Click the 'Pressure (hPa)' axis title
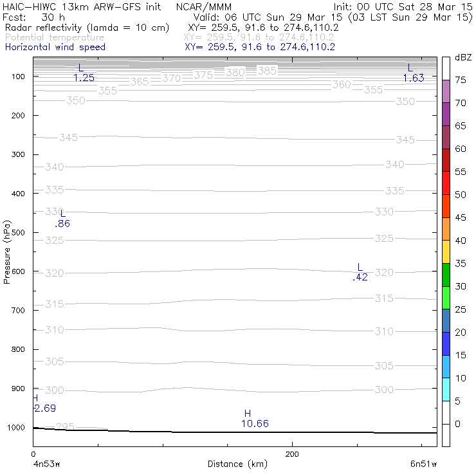 pyautogui.click(x=6, y=252)
